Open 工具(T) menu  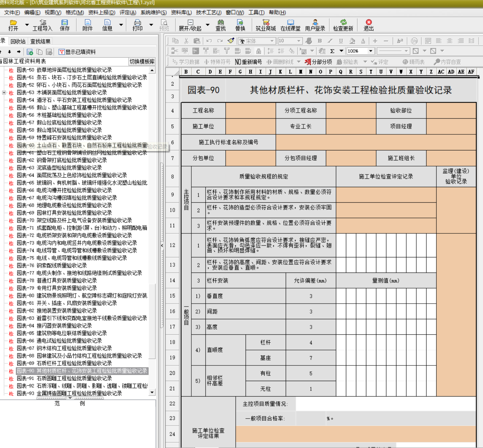tap(256, 12)
